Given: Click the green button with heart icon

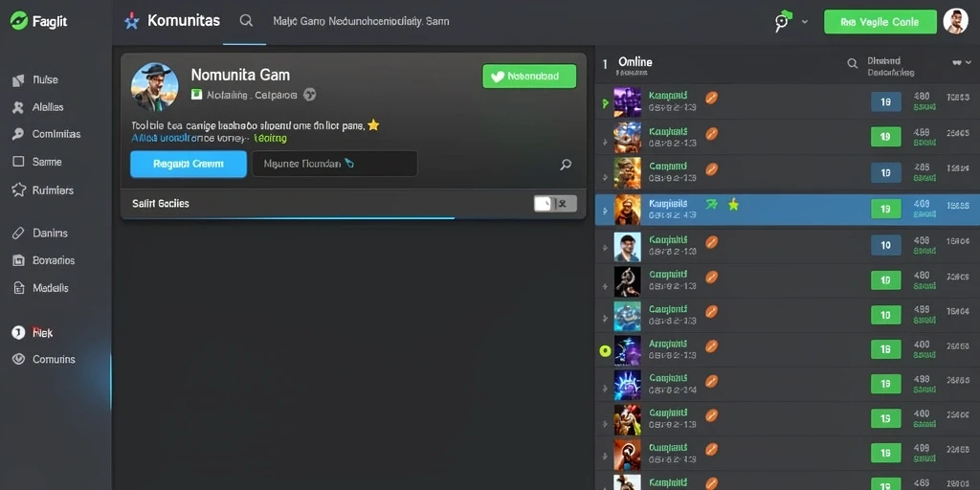Looking at the screenshot, I should [529, 77].
